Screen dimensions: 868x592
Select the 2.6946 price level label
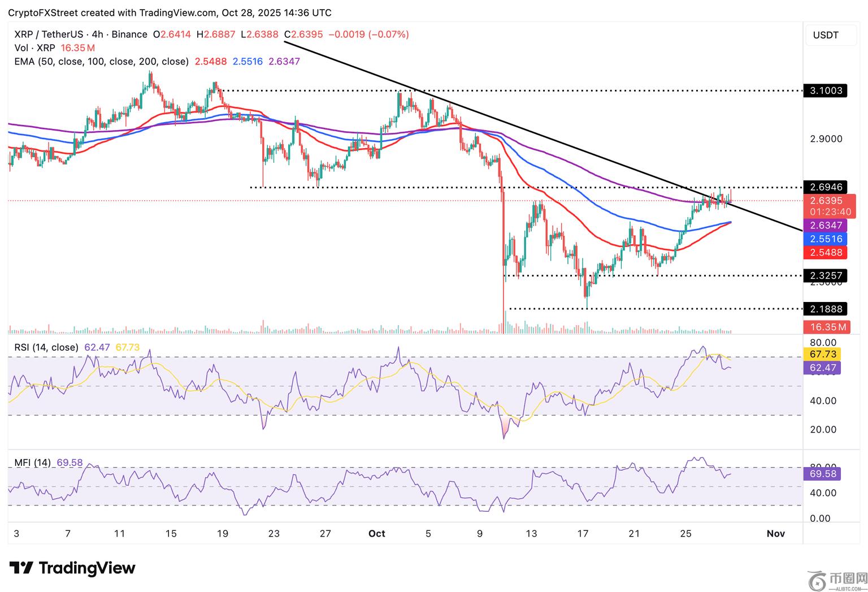(x=825, y=187)
